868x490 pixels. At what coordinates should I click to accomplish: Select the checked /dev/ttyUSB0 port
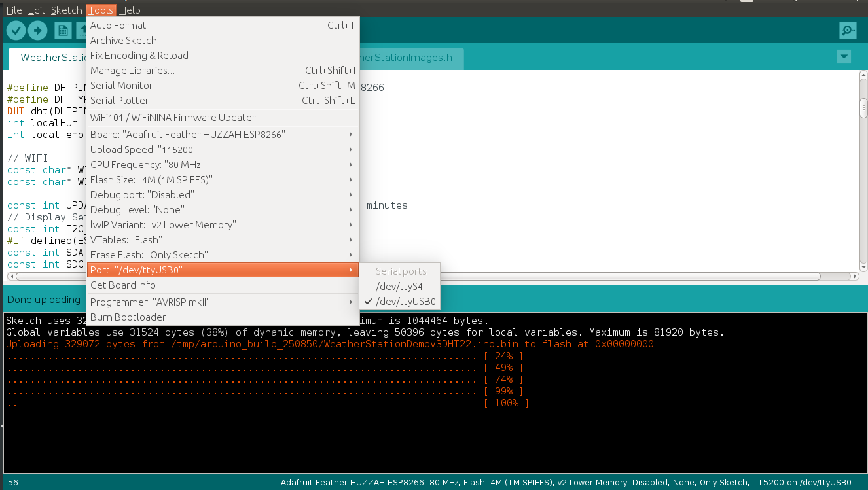point(405,302)
